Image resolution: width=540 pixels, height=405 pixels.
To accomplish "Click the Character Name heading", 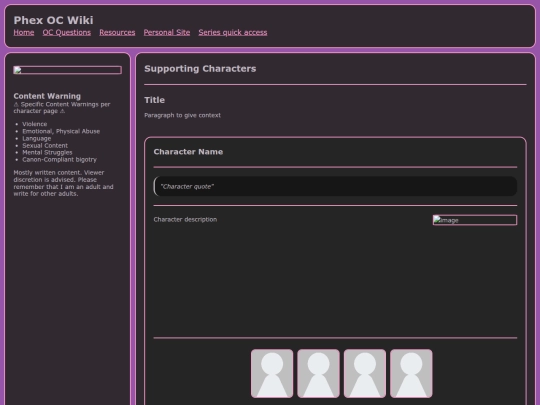I will tap(188, 152).
